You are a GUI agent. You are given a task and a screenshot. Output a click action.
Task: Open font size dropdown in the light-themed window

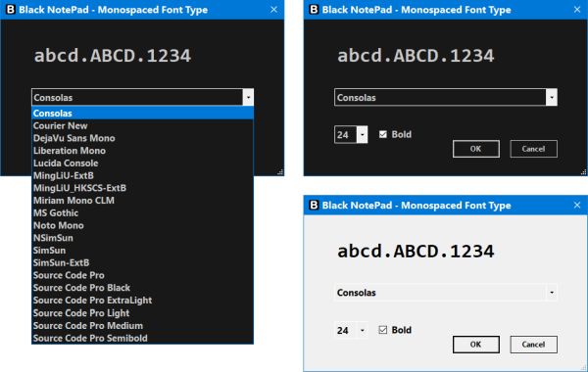click(363, 330)
